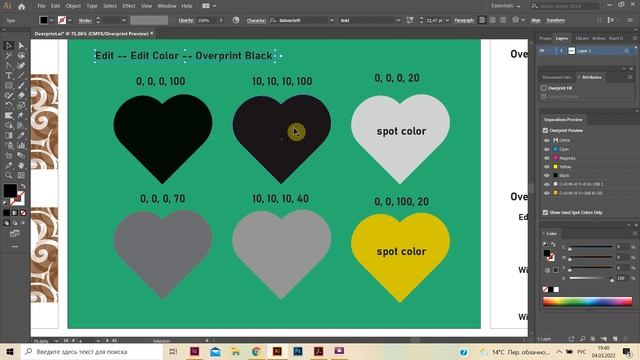Viewport: 640px width, 360px height.
Task: Open the File menu
Action: [41, 6]
